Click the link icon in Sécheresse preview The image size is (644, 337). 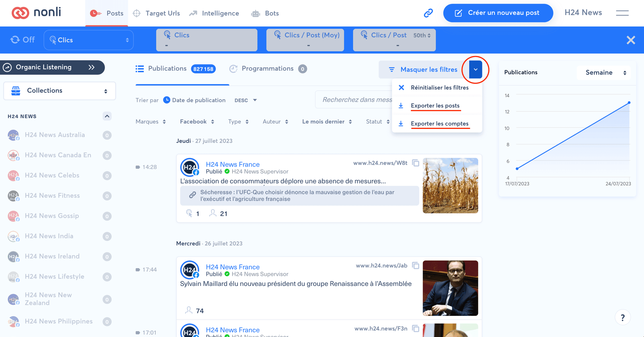tap(192, 195)
